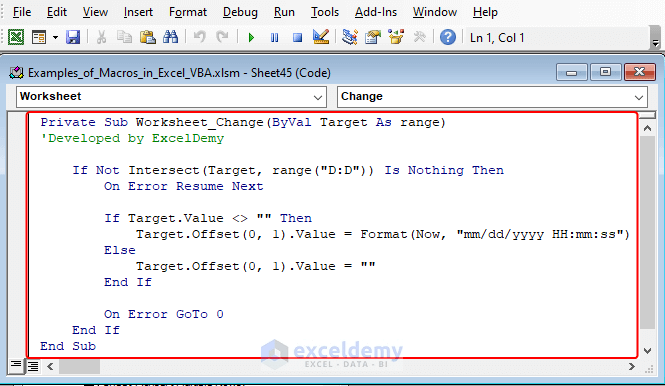Run the macro with the green play icon
This screenshot has height=386, width=665.
(251, 38)
